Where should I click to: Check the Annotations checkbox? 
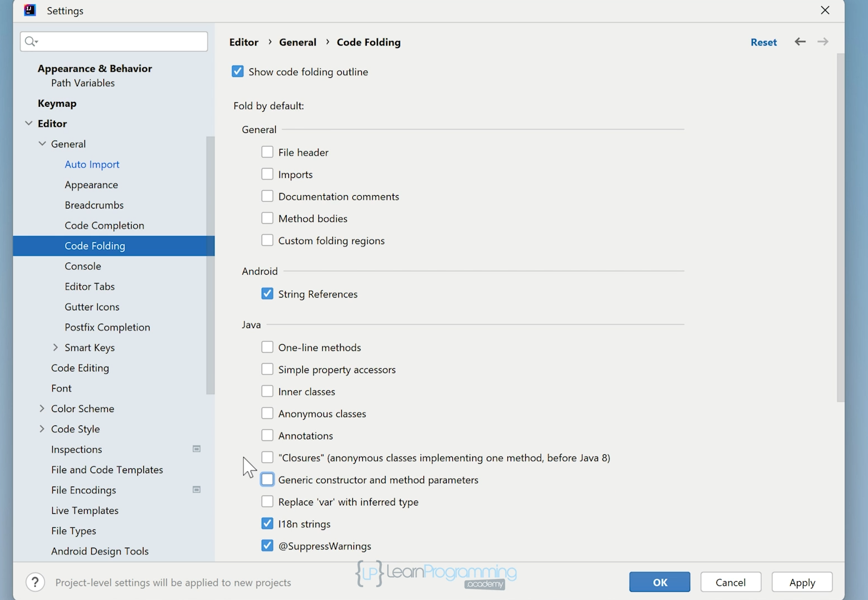(267, 435)
